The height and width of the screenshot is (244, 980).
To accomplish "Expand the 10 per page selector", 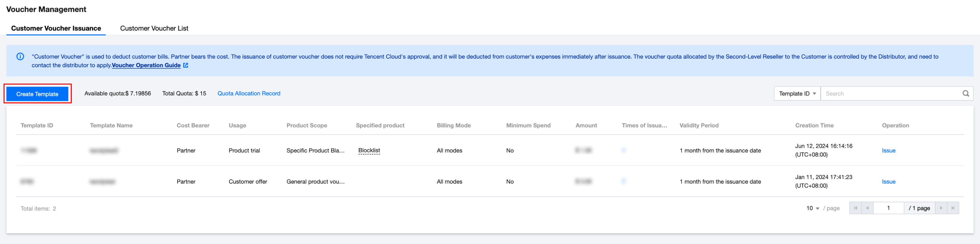I will [x=812, y=208].
